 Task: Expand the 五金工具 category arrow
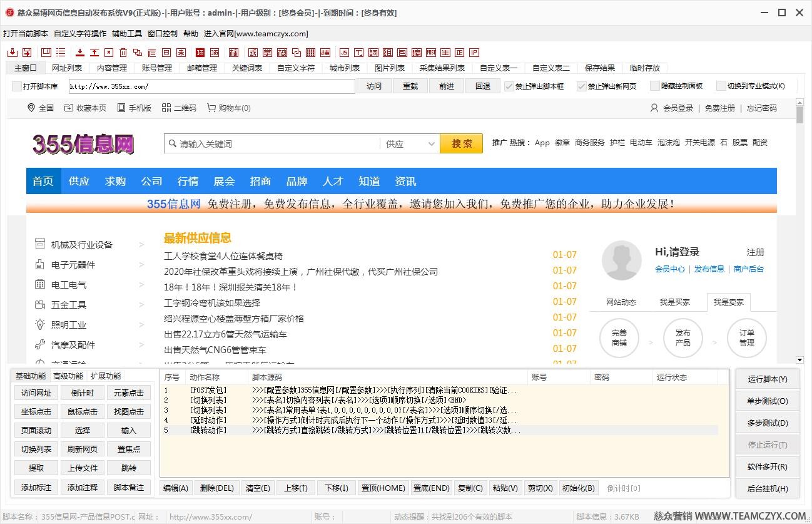coord(141,305)
